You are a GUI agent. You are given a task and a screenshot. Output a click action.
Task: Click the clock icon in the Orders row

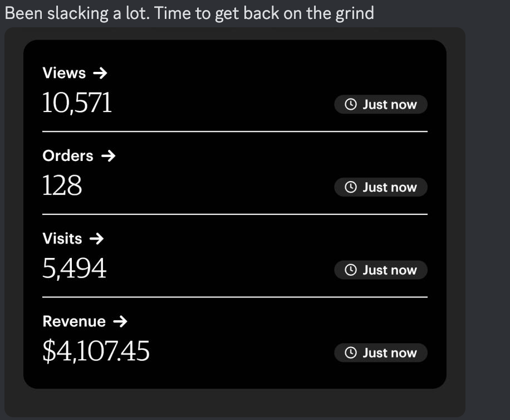351,187
